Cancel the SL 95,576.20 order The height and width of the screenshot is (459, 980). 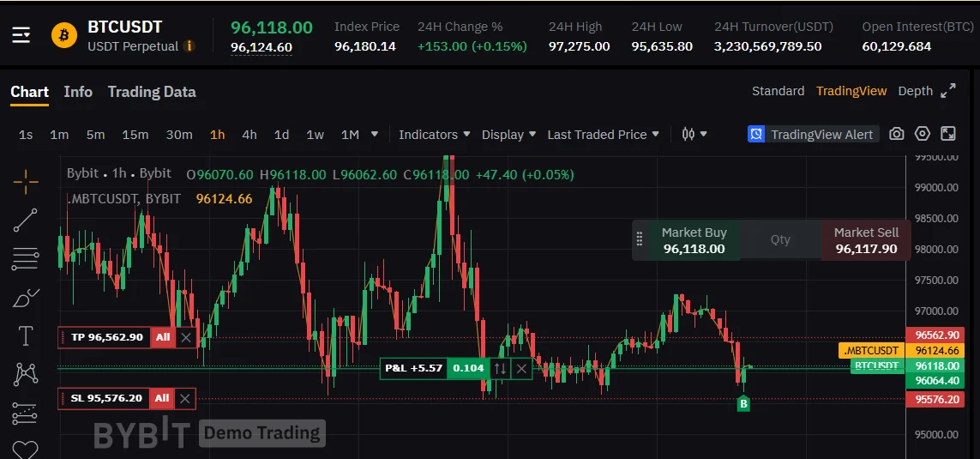184,398
